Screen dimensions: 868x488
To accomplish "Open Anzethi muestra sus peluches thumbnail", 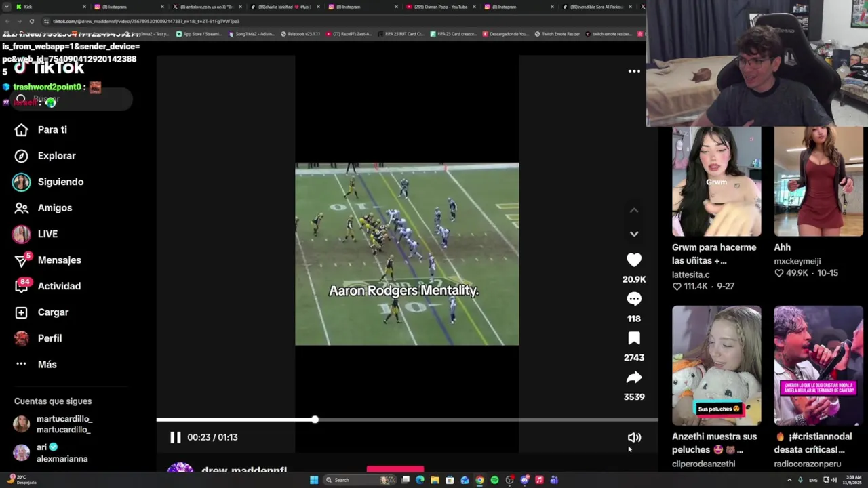I will pyautogui.click(x=716, y=365).
